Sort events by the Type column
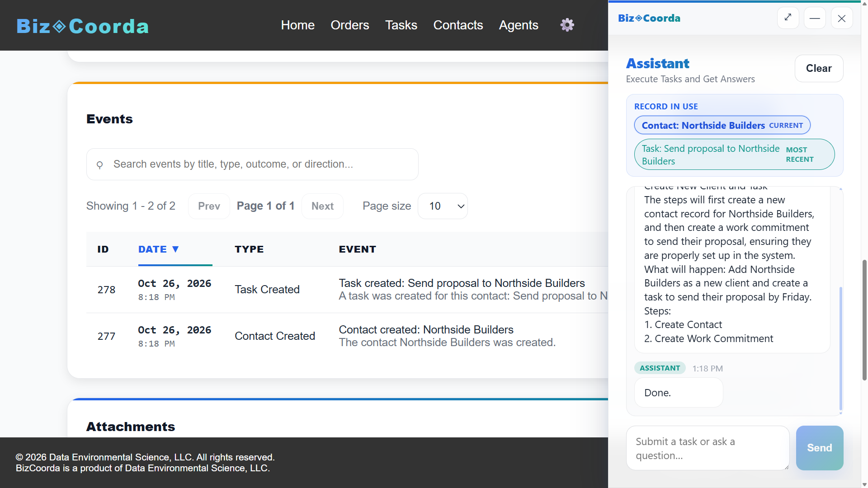 (249, 249)
